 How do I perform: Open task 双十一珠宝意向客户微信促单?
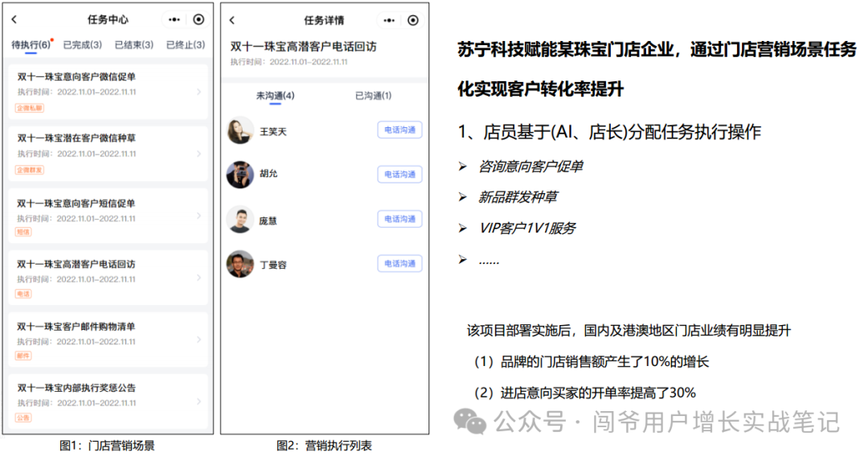pos(108,92)
